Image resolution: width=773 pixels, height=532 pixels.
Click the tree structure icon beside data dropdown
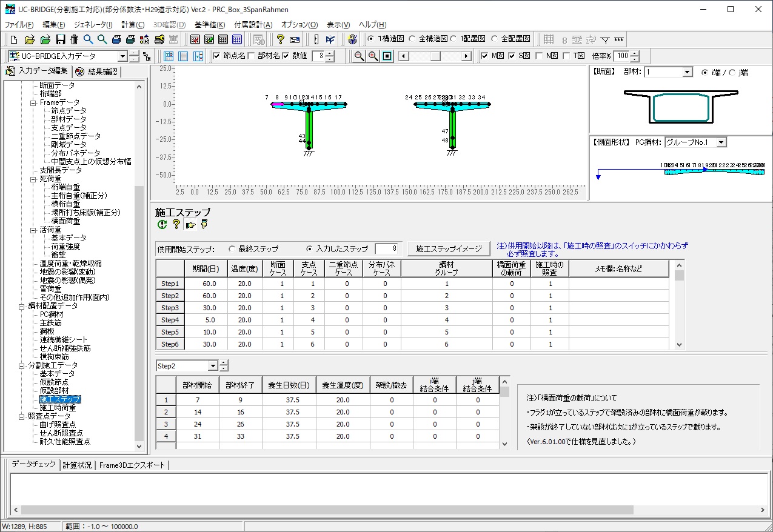(147, 56)
